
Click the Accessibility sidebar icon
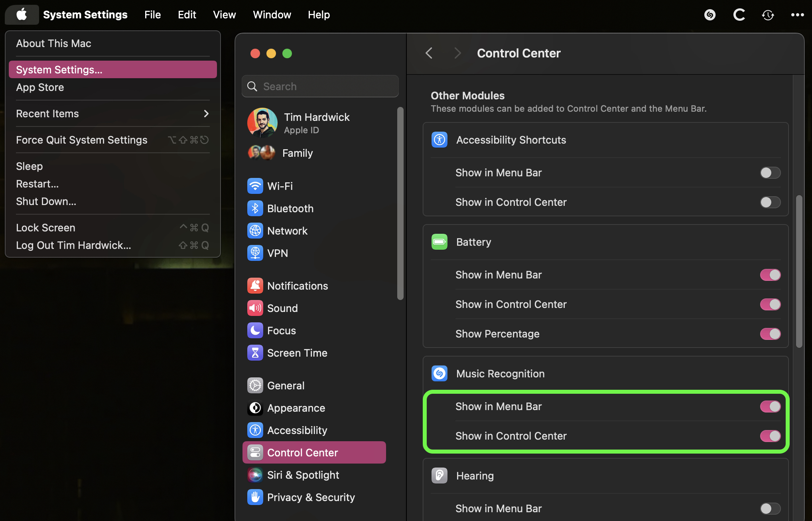pos(255,430)
